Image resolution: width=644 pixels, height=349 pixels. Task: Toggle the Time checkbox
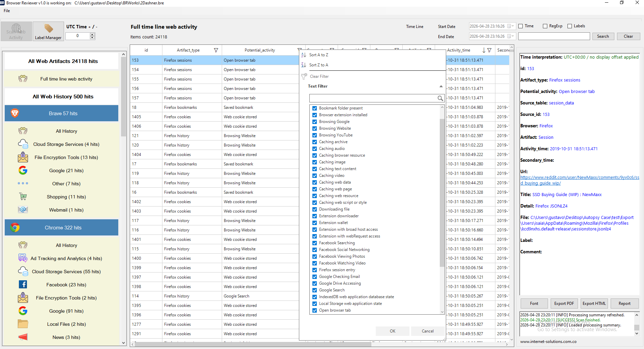pos(521,26)
